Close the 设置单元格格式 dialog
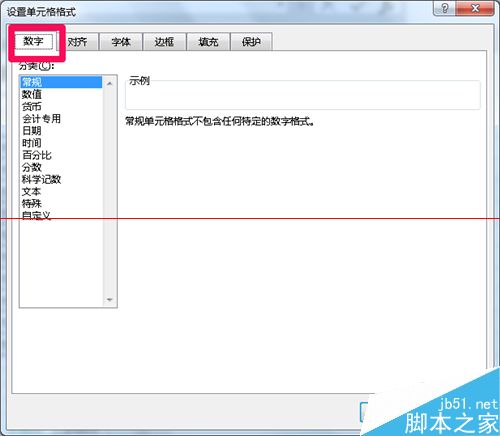Image resolution: width=500 pixels, height=436 pixels. pos(475,8)
